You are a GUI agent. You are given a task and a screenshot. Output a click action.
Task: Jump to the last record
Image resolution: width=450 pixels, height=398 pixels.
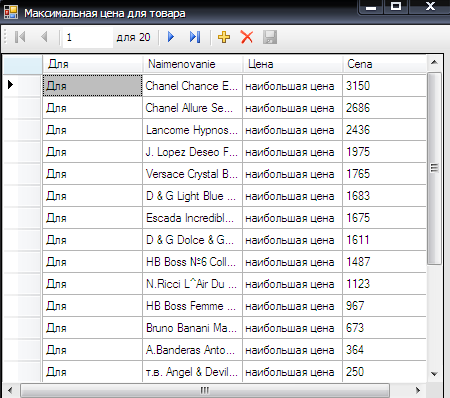click(x=195, y=37)
